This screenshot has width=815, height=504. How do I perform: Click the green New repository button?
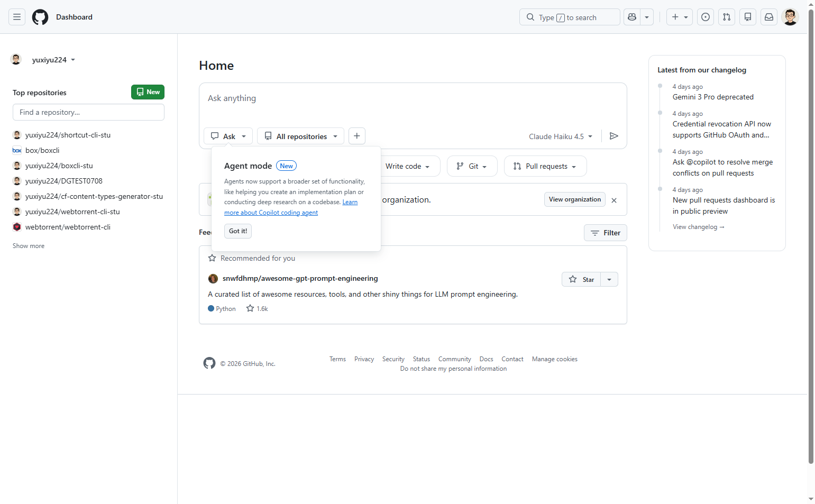coord(148,92)
